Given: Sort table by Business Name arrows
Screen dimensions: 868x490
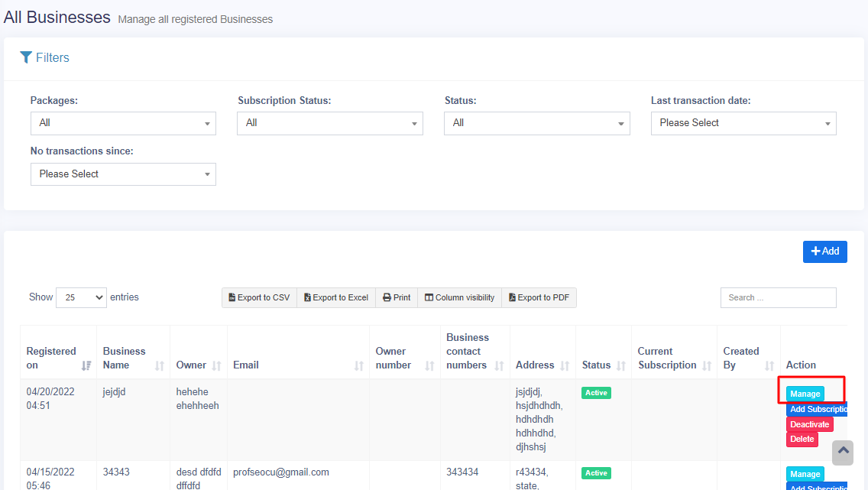Looking at the screenshot, I should pyautogui.click(x=160, y=365).
